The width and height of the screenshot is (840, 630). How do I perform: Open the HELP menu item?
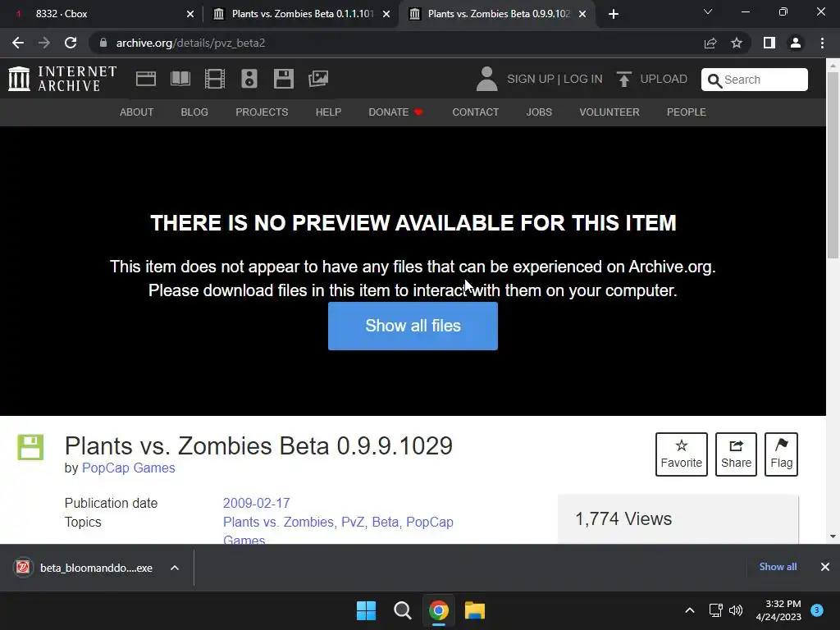click(x=328, y=112)
